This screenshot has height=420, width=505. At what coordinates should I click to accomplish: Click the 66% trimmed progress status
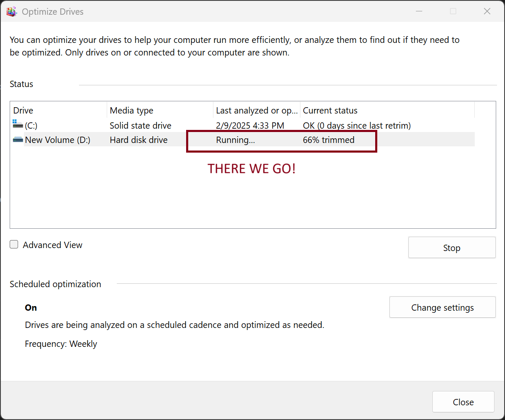[329, 140]
